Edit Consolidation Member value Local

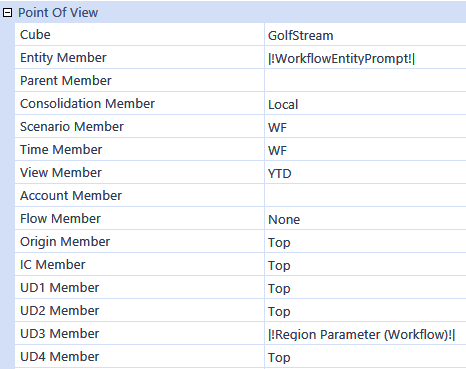pyautogui.click(x=365, y=104)
